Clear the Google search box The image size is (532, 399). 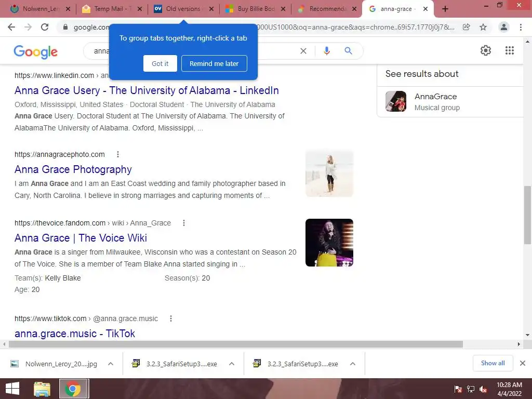303,51
